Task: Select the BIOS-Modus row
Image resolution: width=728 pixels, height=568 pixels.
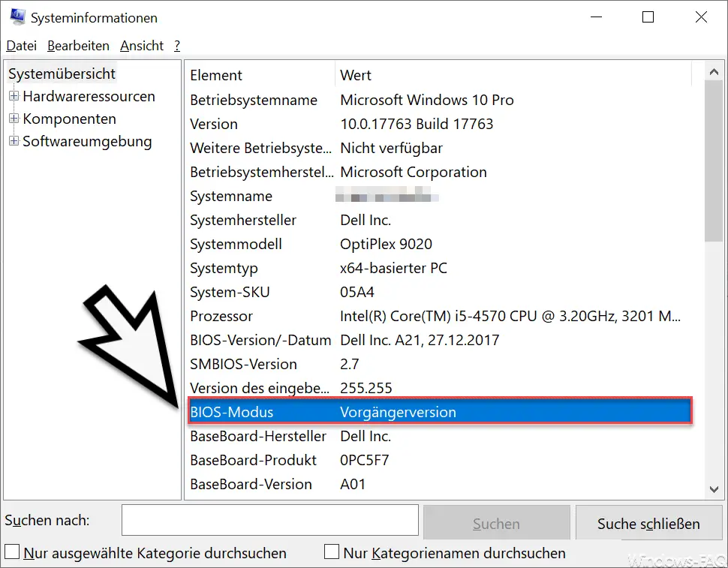Action: tap(440, 410)
